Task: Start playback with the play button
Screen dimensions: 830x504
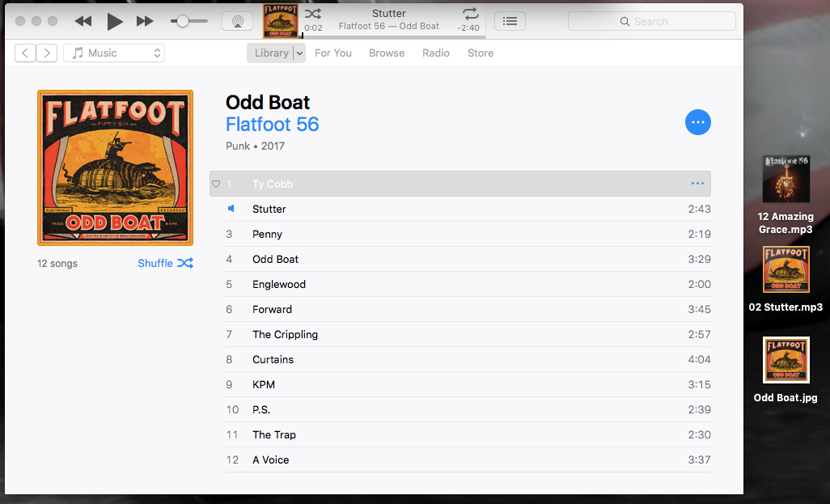Action: point(114,21)
